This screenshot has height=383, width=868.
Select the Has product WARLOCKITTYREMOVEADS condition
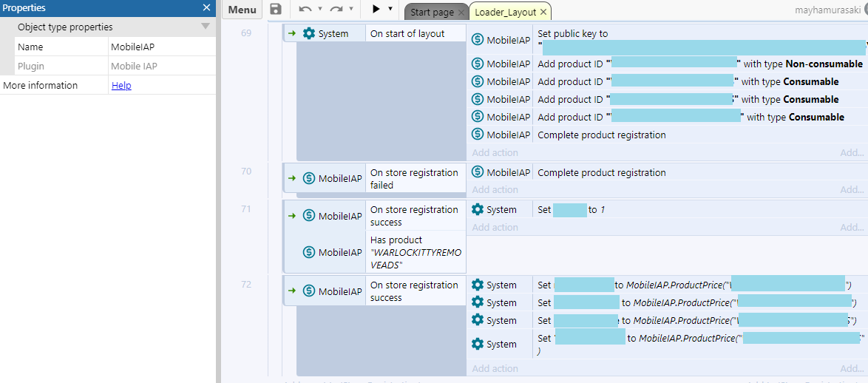(x=416, y=252)
